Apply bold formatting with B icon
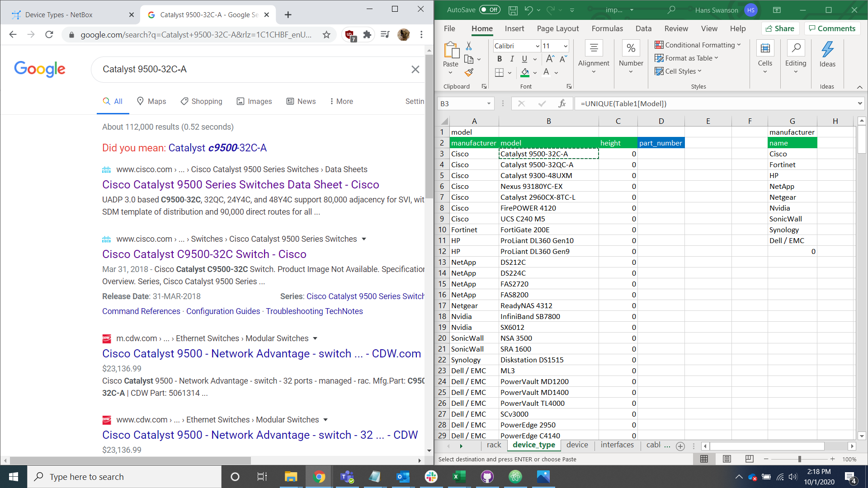 500,59
